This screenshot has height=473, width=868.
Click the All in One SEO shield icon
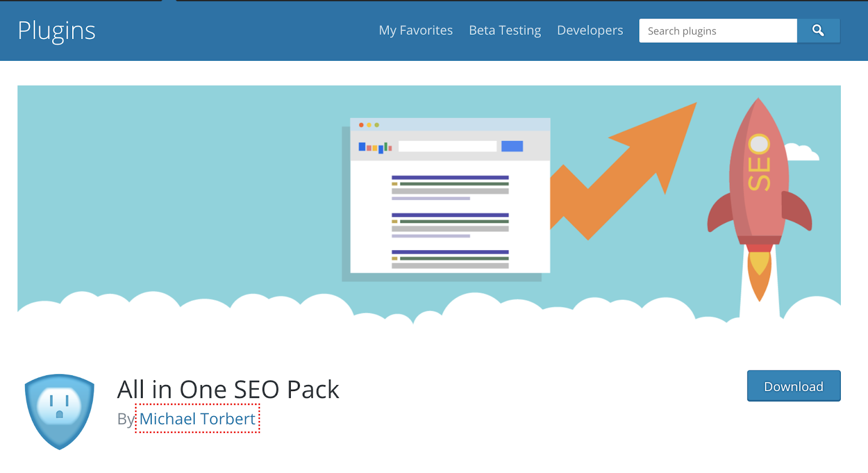(60, 412)
